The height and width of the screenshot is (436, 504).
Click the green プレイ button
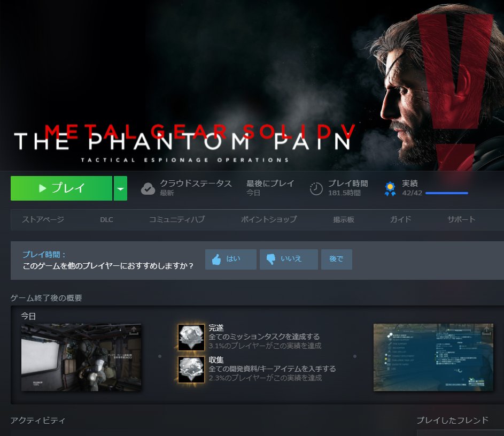tap(61, 188)
